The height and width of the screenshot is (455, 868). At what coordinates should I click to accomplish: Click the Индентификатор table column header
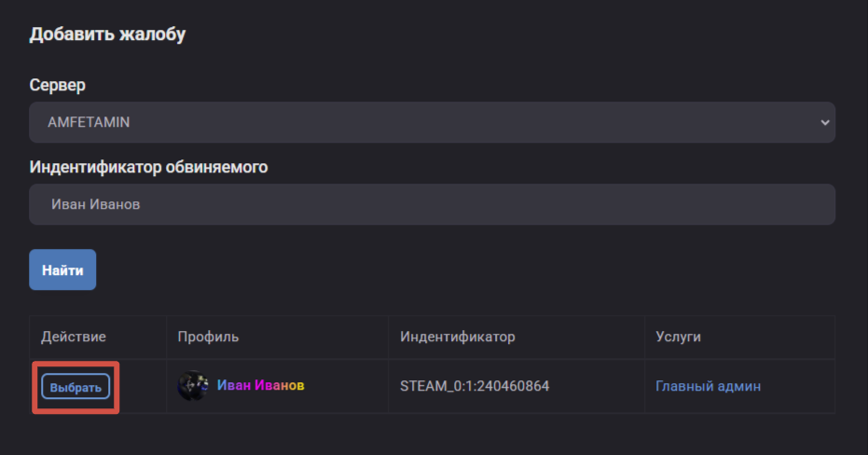click(x=457, y=337)
